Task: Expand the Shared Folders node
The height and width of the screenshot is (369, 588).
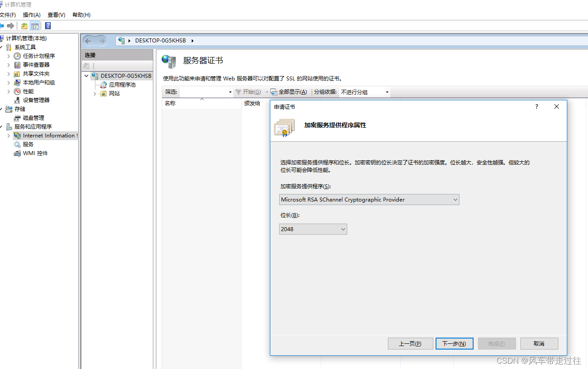Action: 8,74
